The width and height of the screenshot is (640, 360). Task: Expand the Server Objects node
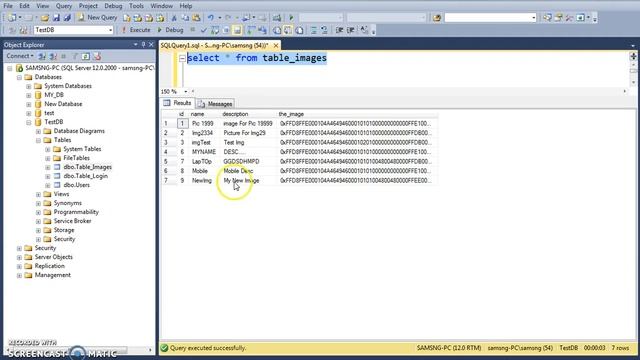tap(19, 257)
